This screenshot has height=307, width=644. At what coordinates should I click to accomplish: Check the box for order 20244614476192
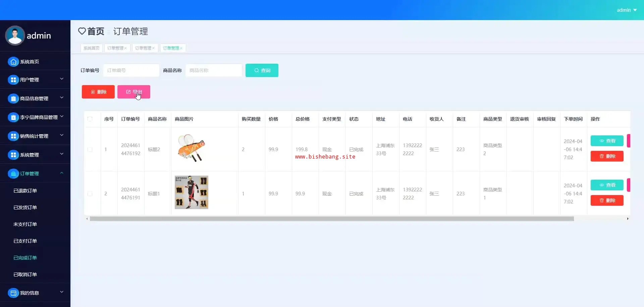click(90, 149)
